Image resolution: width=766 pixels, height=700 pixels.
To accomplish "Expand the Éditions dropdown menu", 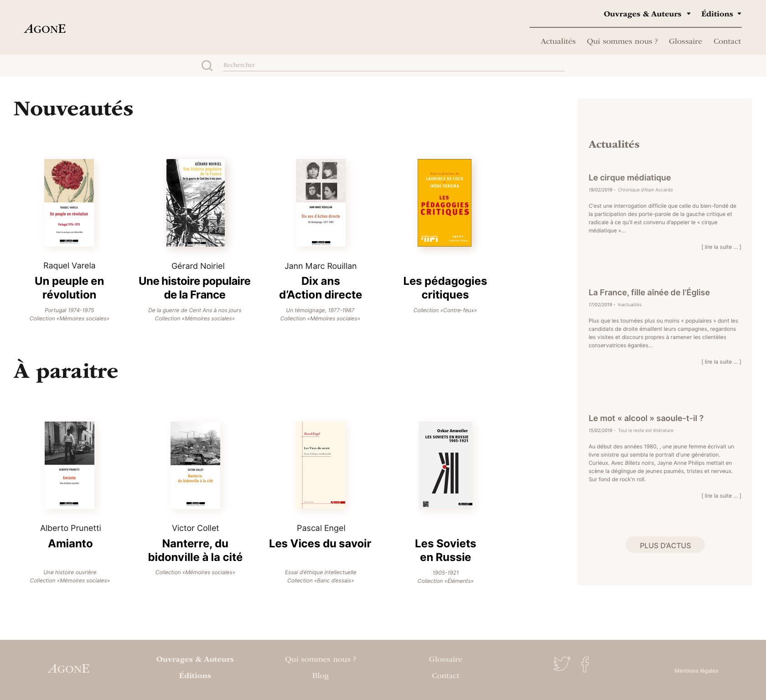I will (721, 14).
